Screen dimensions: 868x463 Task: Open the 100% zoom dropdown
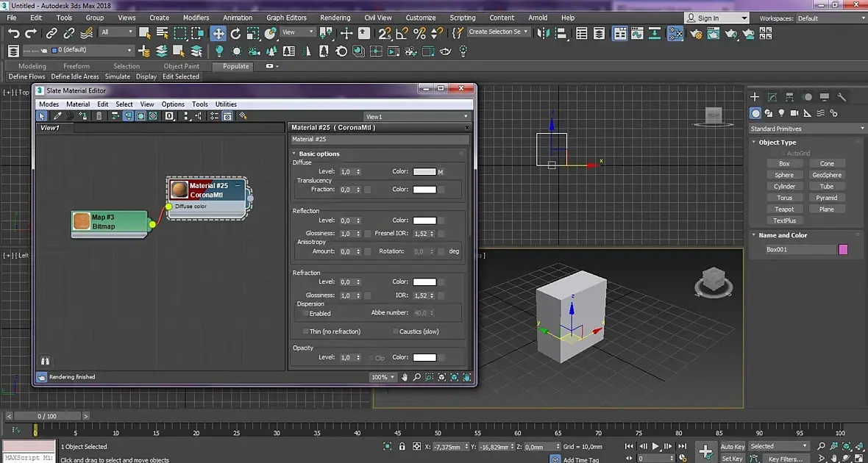[383, 377]
